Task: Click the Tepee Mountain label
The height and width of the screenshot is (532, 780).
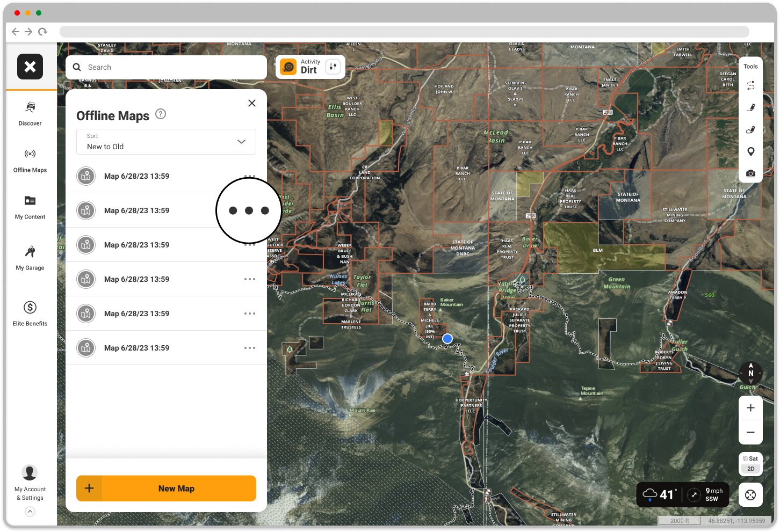Action: pos(591,391)
